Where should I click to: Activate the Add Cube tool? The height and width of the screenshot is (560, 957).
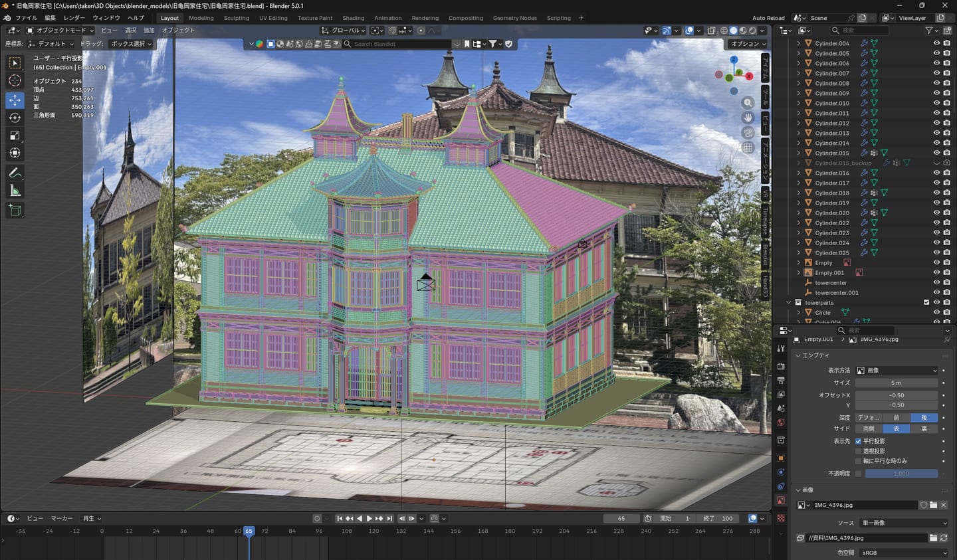coord(15,211)
